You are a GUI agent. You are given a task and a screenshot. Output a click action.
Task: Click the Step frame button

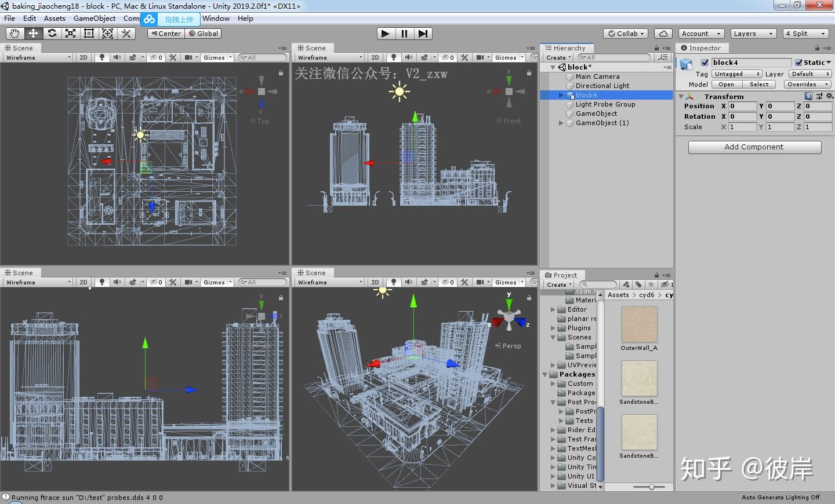click(x=423, y=34)
